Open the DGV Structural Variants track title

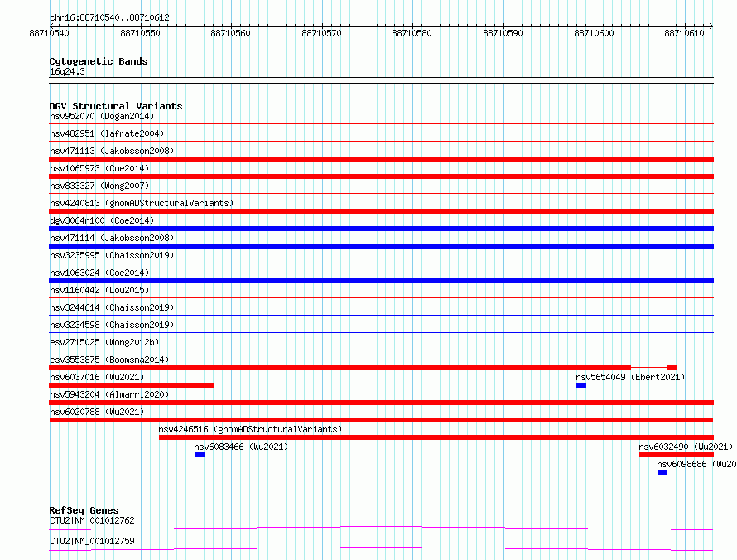[x=116, y=106]
